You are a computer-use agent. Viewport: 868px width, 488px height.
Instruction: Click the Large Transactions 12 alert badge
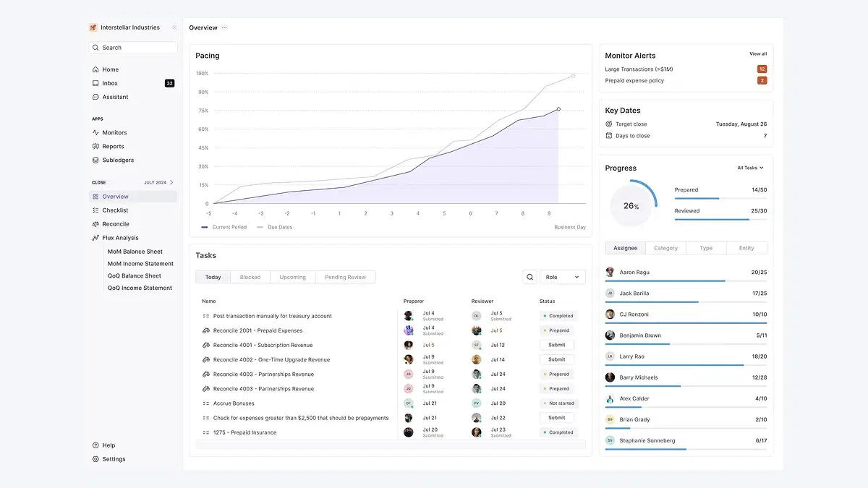[x=762, y=69]
